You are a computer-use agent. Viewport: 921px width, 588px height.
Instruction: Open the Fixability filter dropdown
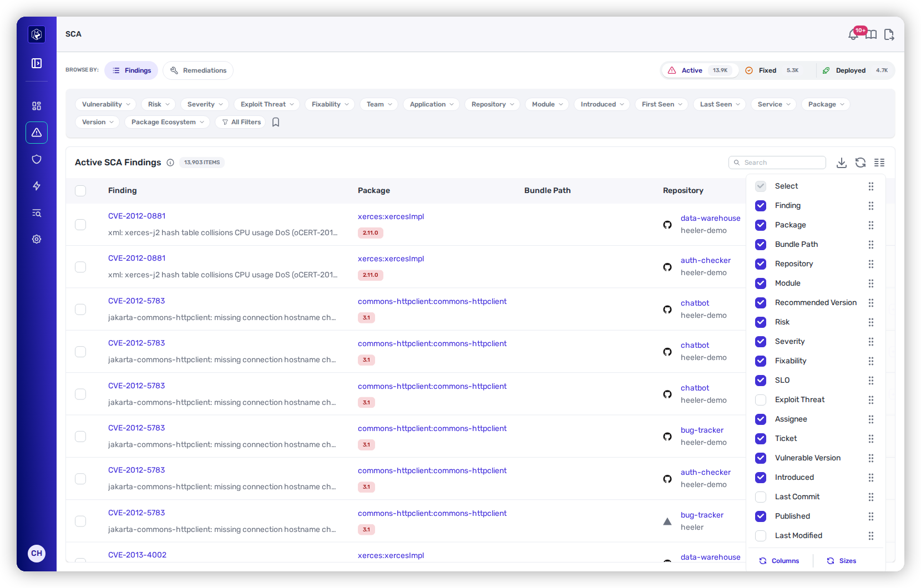coord(330,104)
